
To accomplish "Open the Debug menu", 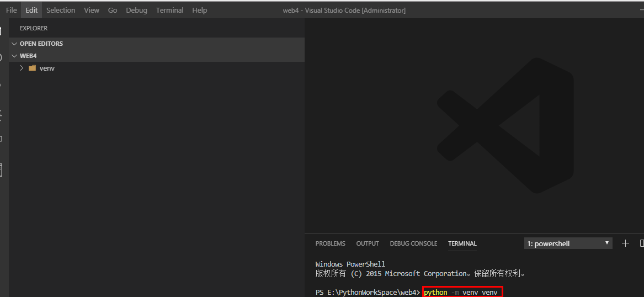I will 136,10.
